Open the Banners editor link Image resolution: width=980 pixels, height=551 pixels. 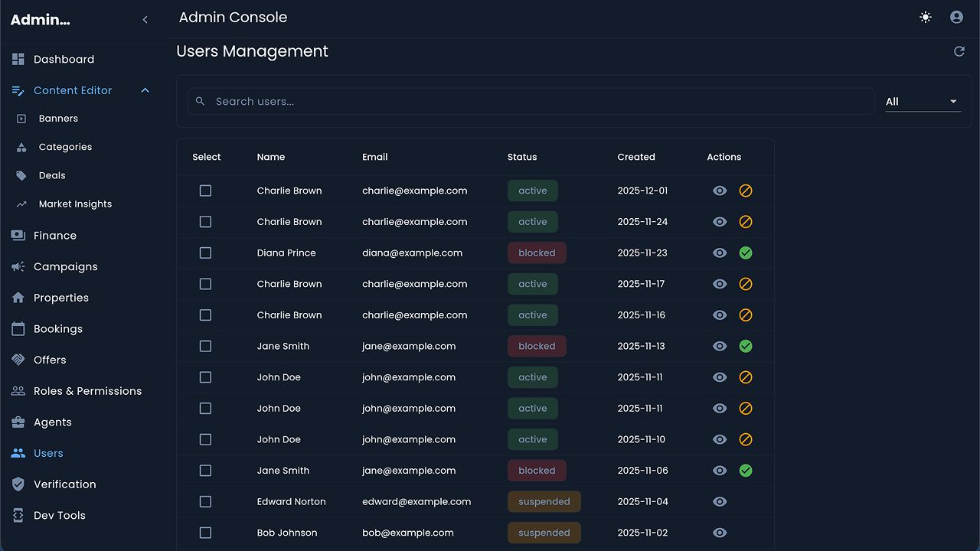point(58,119)
